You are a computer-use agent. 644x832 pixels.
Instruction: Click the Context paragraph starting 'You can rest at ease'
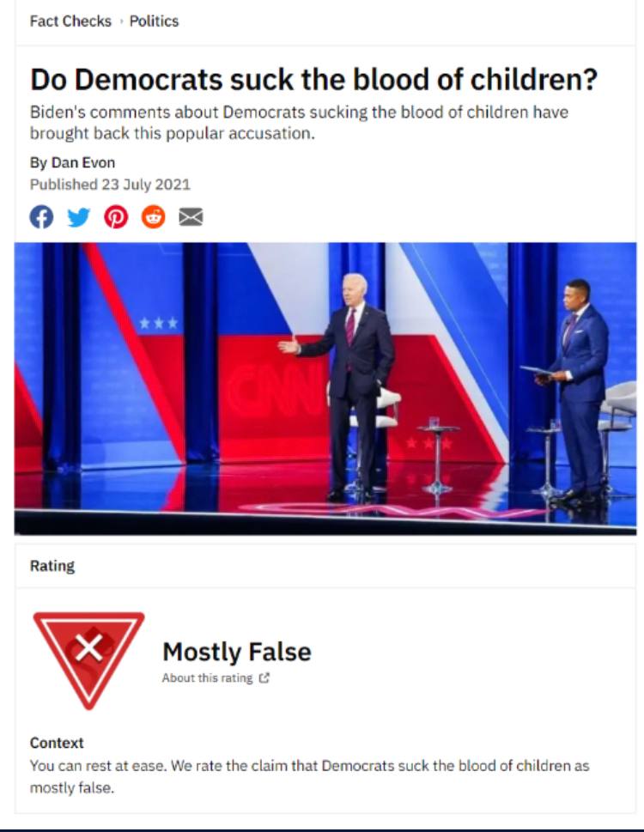coord(309,775)
